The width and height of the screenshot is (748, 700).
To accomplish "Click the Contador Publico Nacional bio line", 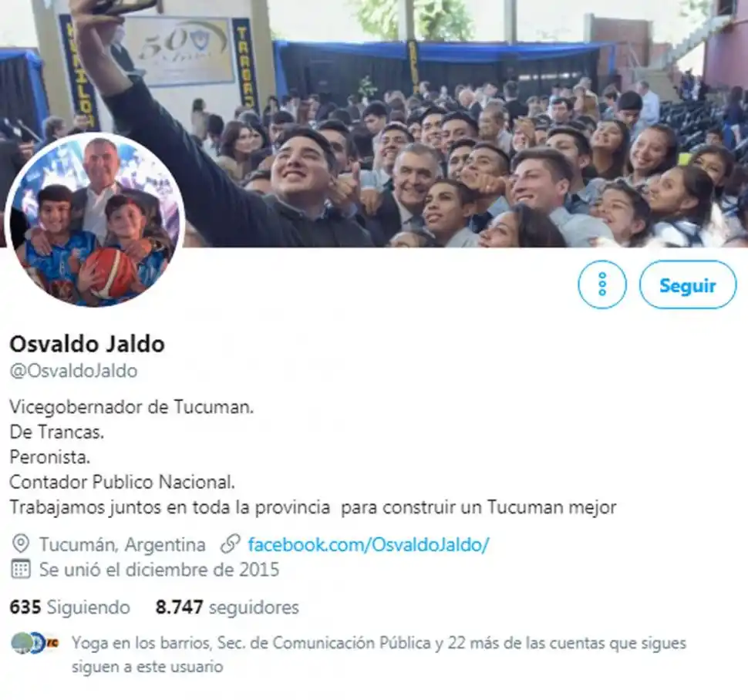I will click(x=122, y=482).
